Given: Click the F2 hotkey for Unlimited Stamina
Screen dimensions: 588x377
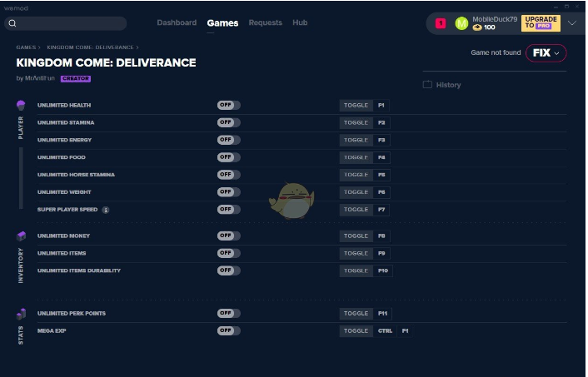Looking at the screenshot, I should (x=381, y=123).
